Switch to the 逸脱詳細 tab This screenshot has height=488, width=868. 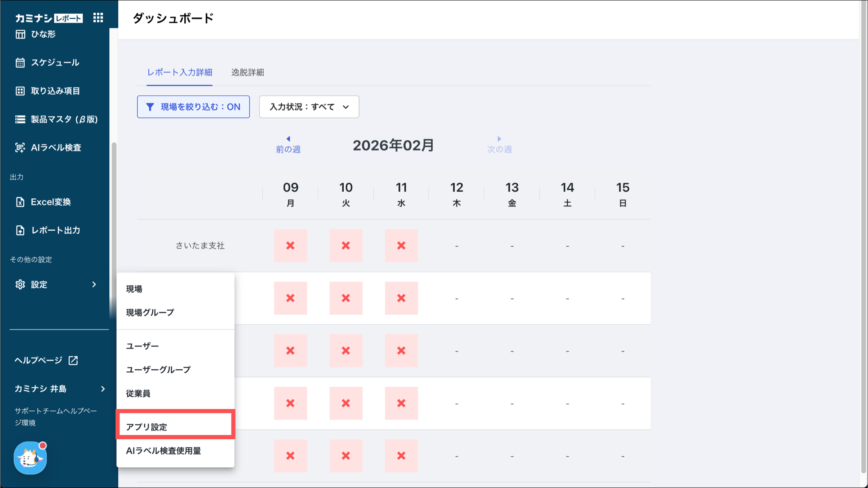pyautogui.click(x=248, y=73)
